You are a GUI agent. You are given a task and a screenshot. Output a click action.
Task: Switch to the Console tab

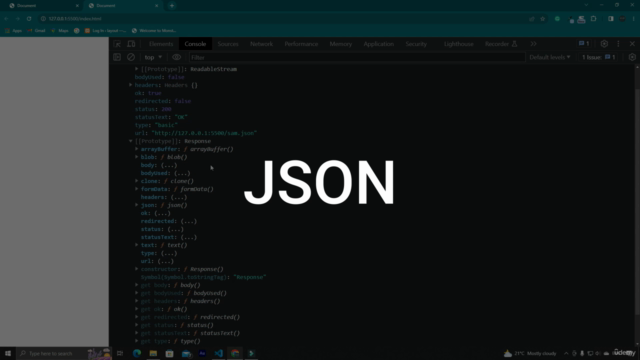[195, 44]
